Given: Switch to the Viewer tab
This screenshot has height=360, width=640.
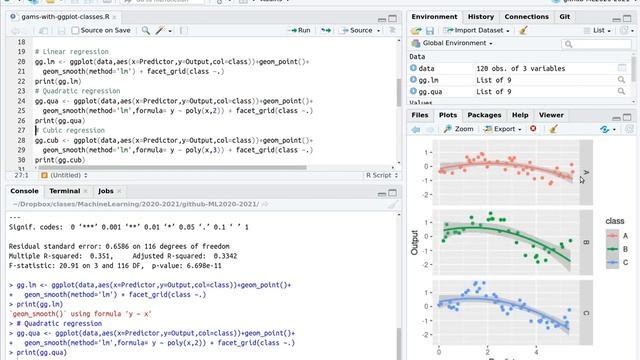Looking at the screenshot, I should pos(551,115).
